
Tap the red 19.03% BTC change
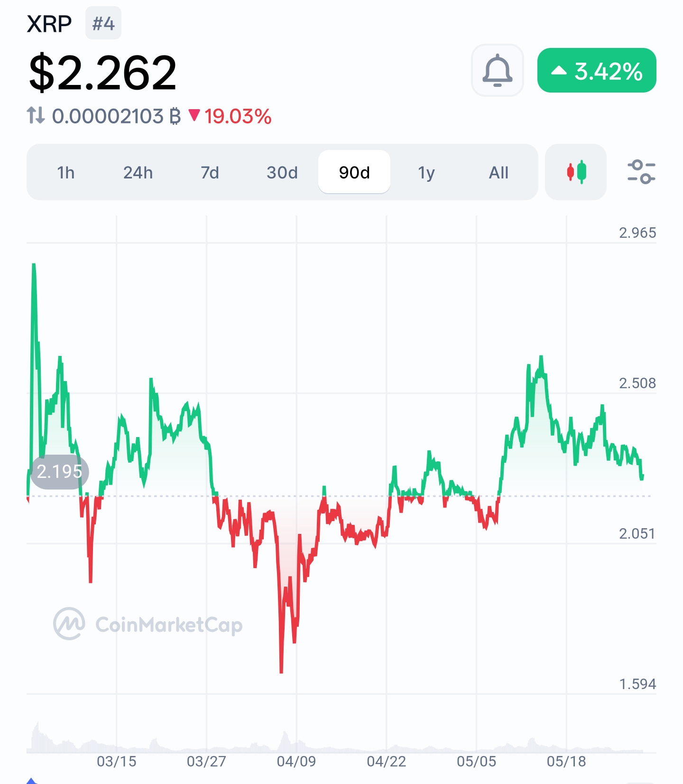coord(231,116)
